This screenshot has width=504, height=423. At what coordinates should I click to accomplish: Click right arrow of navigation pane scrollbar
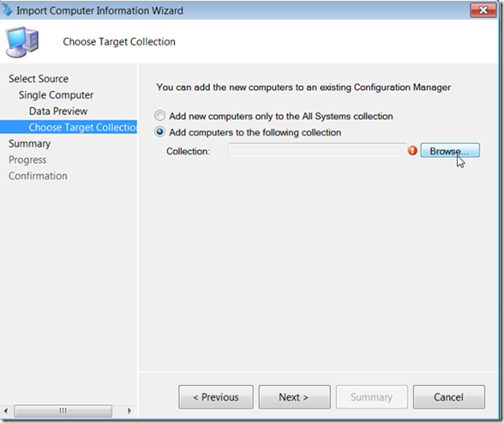pos(129,411)
